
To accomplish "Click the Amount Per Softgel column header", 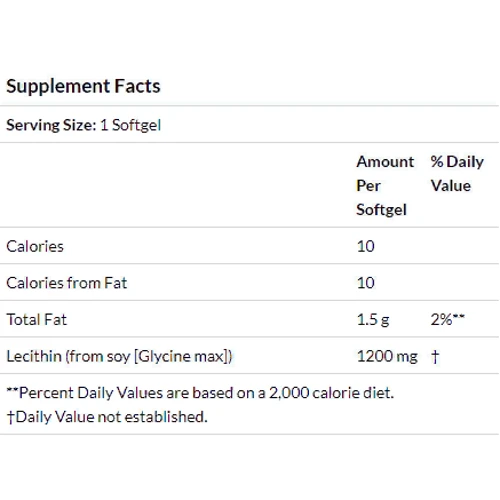I will point(385,186).
